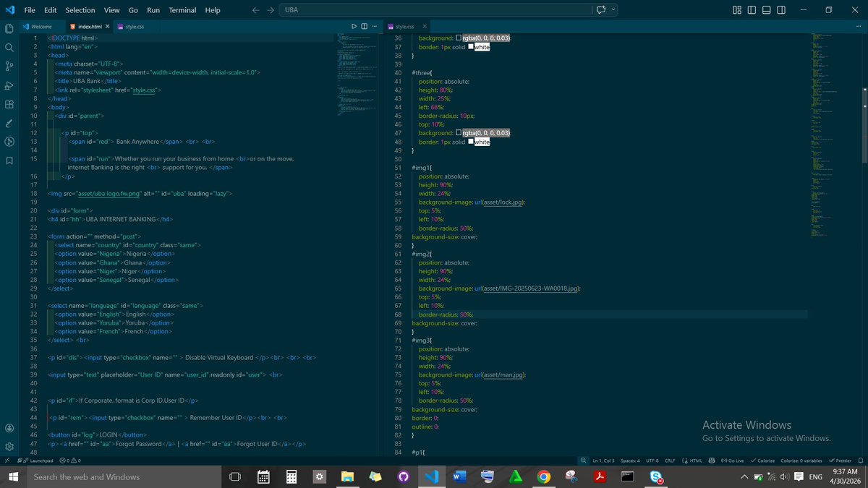
Task: Open the notifications bell
Action: (x=860, y=461)
